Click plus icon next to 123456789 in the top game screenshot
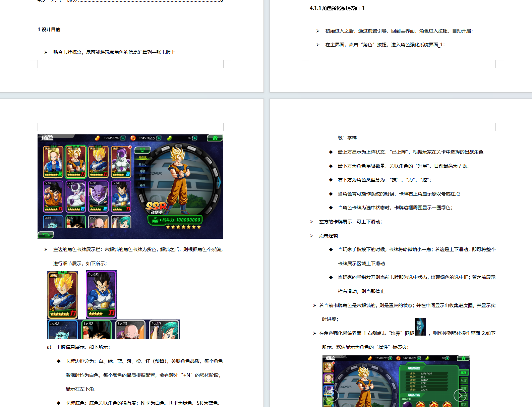 pos(123,138)
